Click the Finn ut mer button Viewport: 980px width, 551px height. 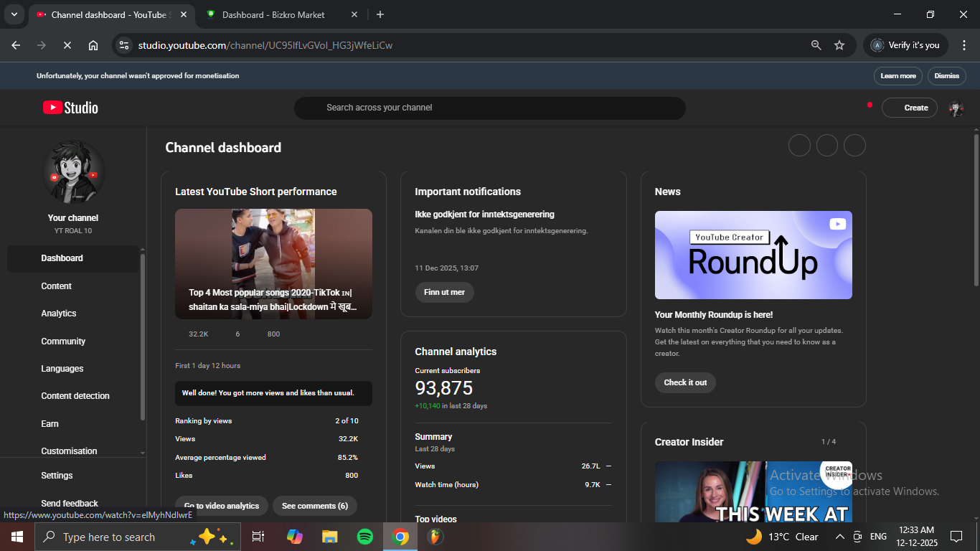(444, 292)
